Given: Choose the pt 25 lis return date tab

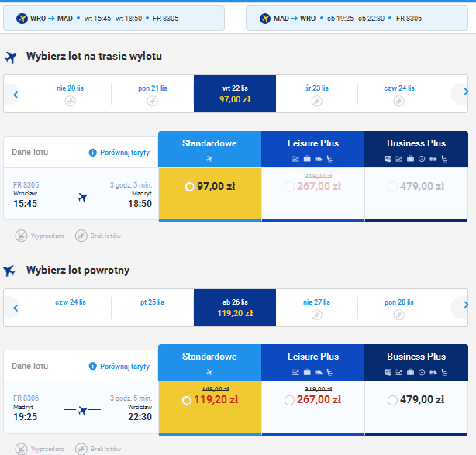Looking at the screenshot, I should (153, 307).
